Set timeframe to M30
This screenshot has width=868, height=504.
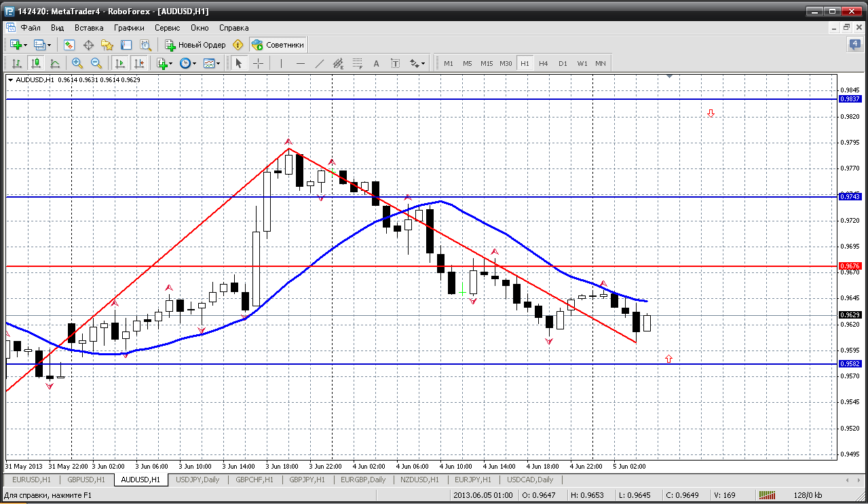(506, 63)
